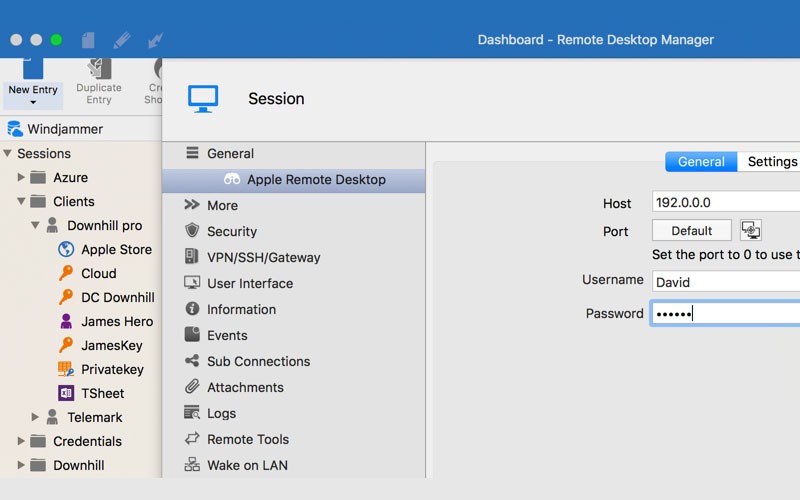Click the Password input field
The width and height of the screenshot is (800, 500).
726,313
